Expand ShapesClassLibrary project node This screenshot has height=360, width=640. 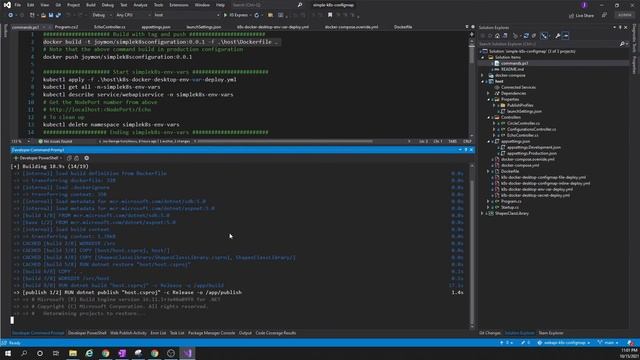click(483, 213)
